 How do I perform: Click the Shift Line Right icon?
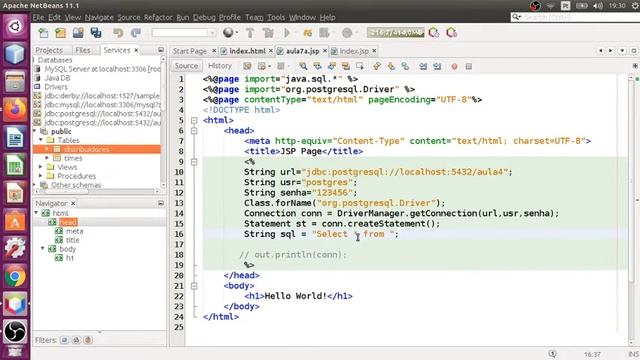(437, 66)
